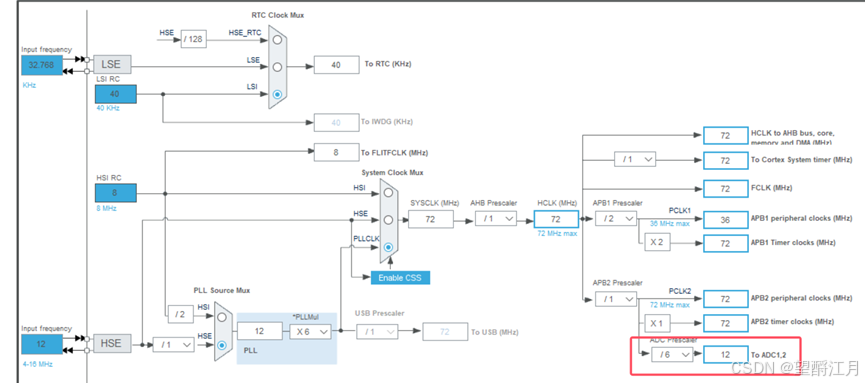865x383 pixels.
Task: Edit the HSE input frequency 12 field
Action: tap(41, 344)
